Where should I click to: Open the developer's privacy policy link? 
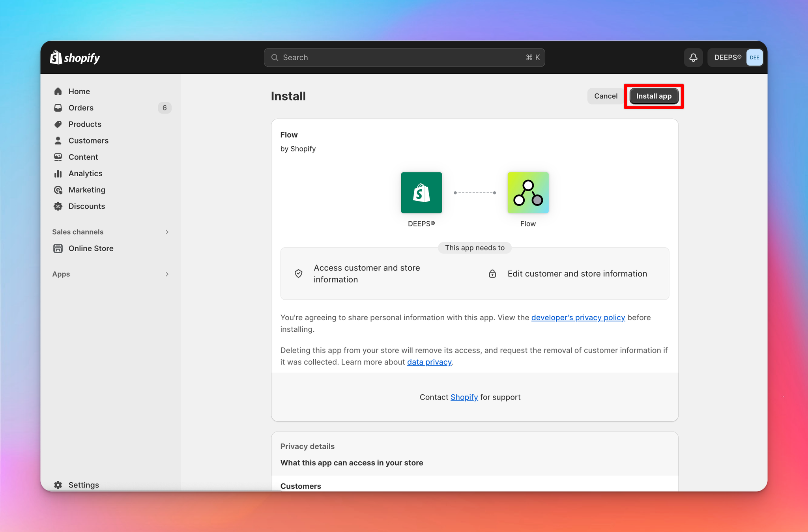click(578, 317)
